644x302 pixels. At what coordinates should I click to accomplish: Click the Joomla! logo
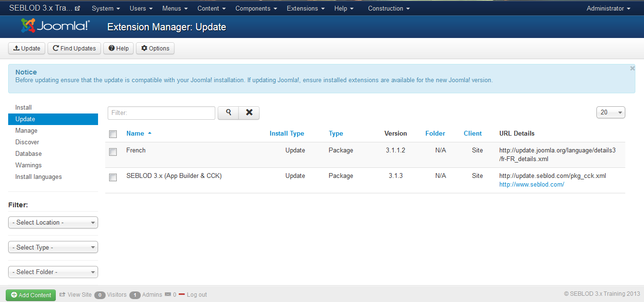(x=55, y=26)
